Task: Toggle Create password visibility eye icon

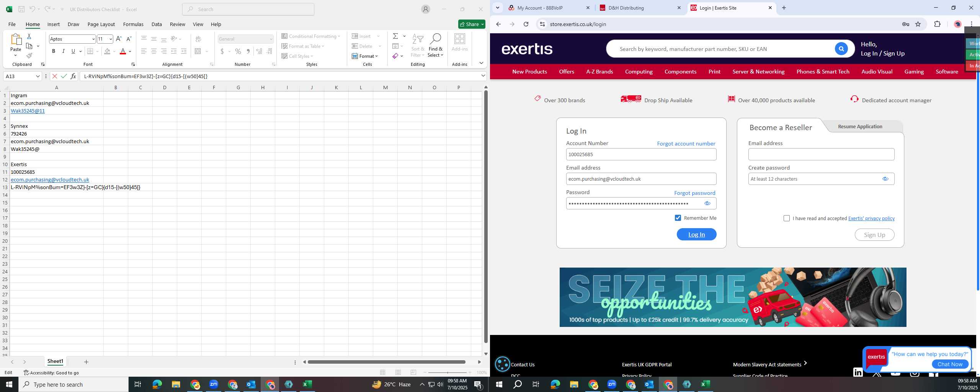Action: coord(885,179)
